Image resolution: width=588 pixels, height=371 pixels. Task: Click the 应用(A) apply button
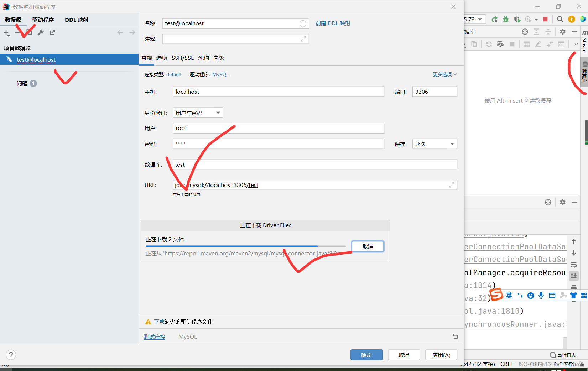[x=441, y=355]
